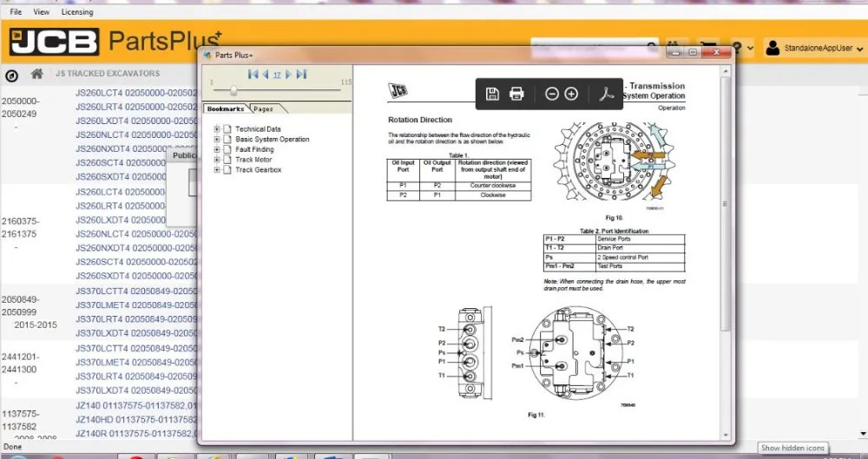
Task: Zoom out with the minus circle icon
Action: [x=551, y=94]
